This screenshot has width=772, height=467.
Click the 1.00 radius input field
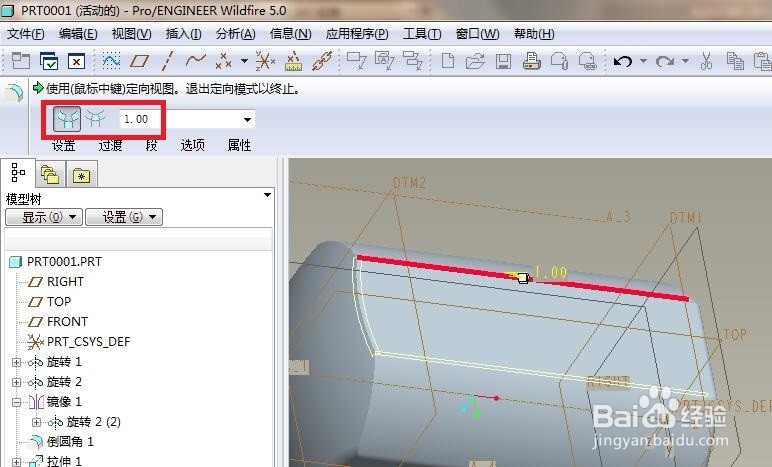pos(181,119)
